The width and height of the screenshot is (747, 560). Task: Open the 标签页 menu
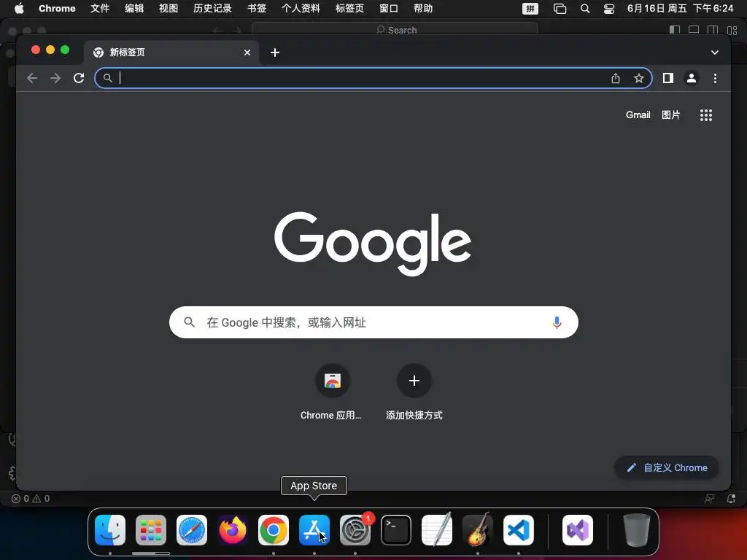[349, 9]
